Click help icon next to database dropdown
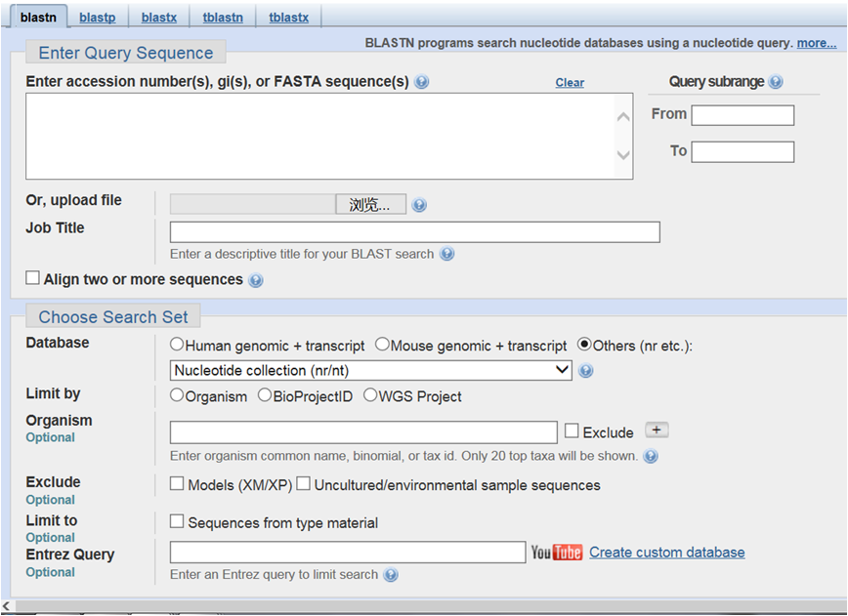848x616 pixels. 586,371
